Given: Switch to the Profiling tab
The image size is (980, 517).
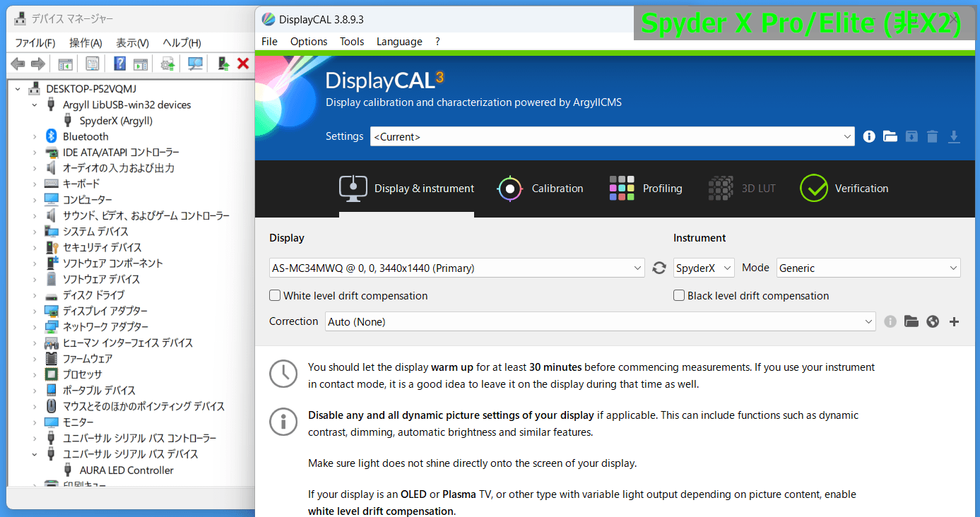Looking at the screenshot, I should pyautogui.click(x=645, y=189).
